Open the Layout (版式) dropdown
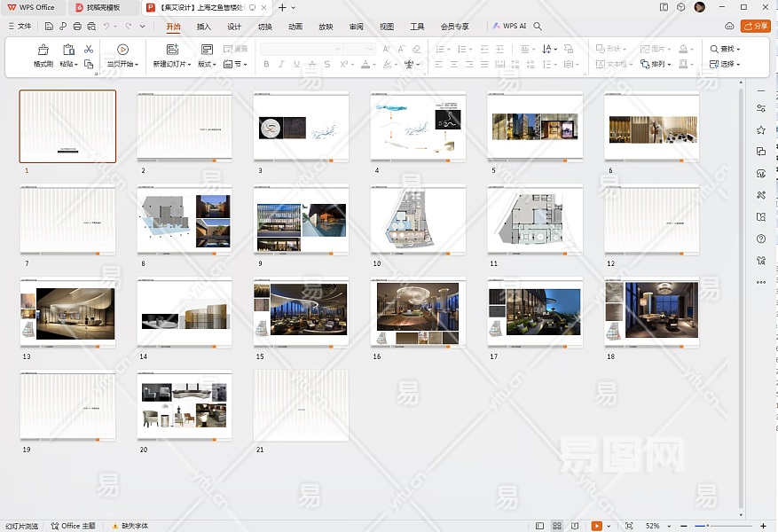778x532 pixels. point(207,64)
